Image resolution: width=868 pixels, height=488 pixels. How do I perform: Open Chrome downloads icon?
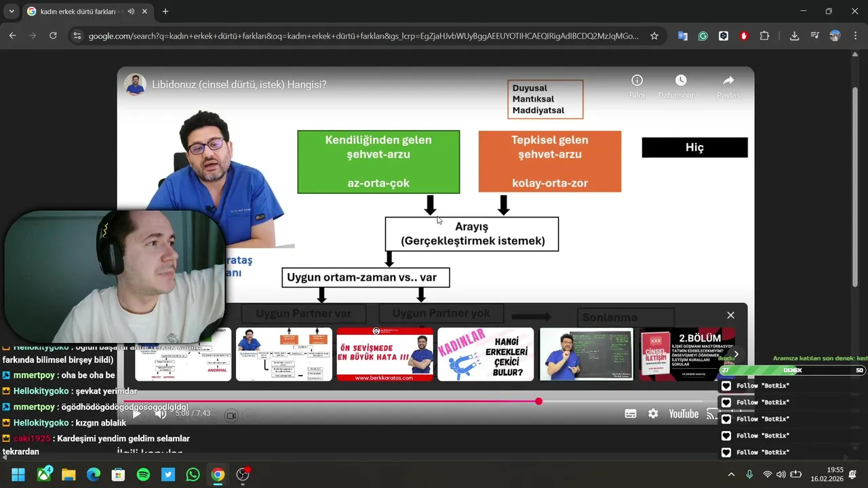[x=794, y=36]
